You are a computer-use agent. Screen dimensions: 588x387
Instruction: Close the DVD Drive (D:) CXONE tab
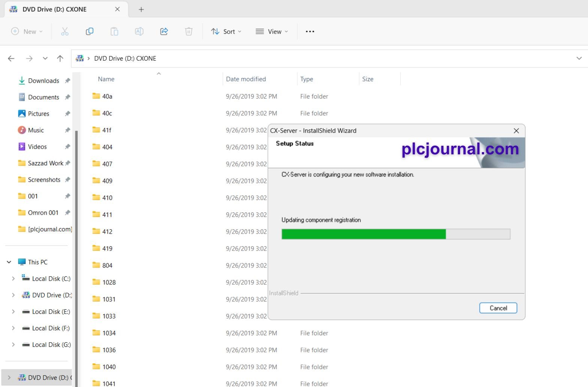coord(117,9)
